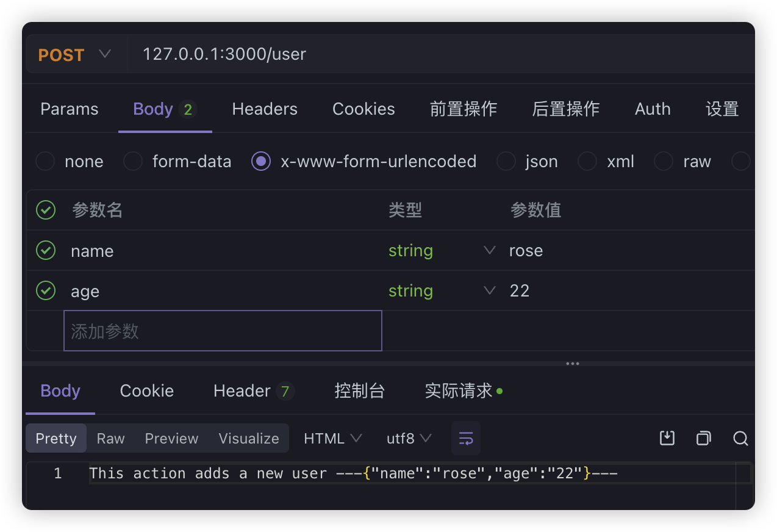
Task: Copy the response body using copy icon
Action: [703, 438]
